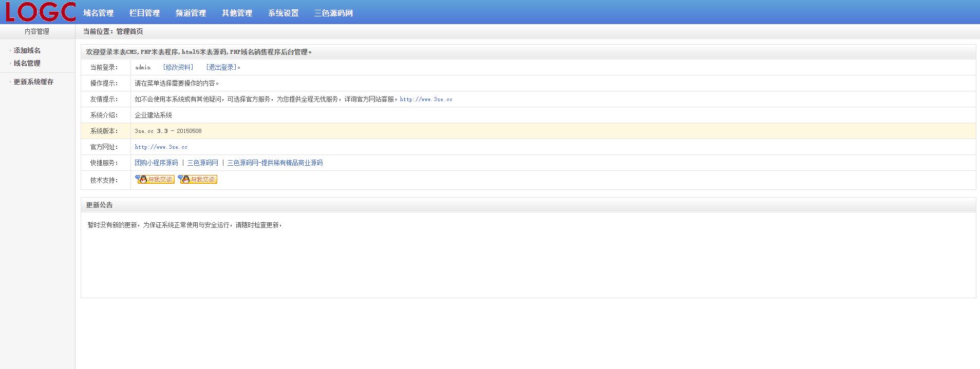Screen dimensions: 980x369
Task: Open the 三色源码网 quick service link
Action: click(203, 163)
